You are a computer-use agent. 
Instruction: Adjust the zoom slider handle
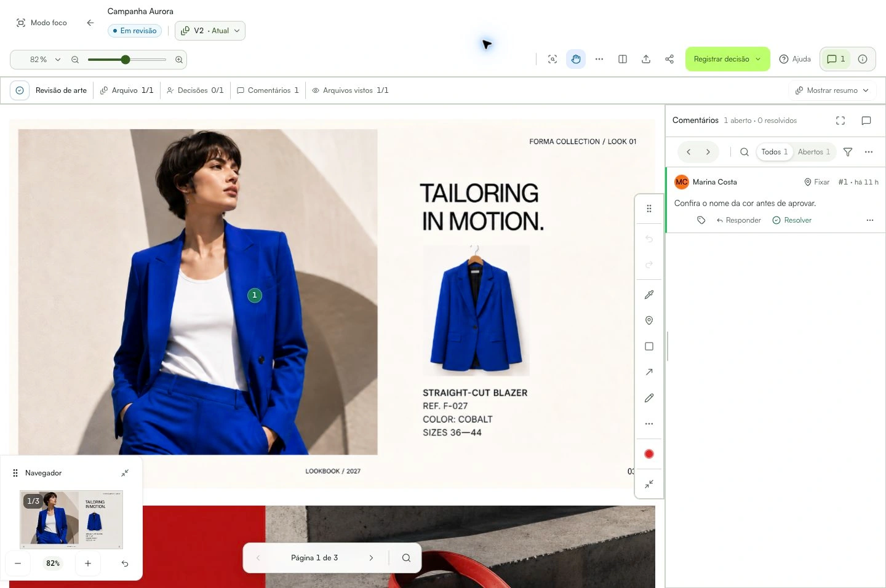[126, 60]
